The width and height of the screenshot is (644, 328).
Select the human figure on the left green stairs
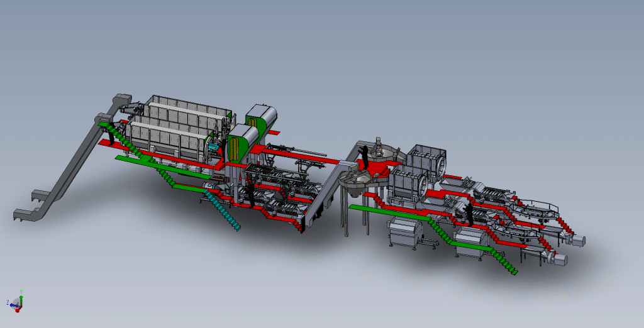tap(112, 134)
